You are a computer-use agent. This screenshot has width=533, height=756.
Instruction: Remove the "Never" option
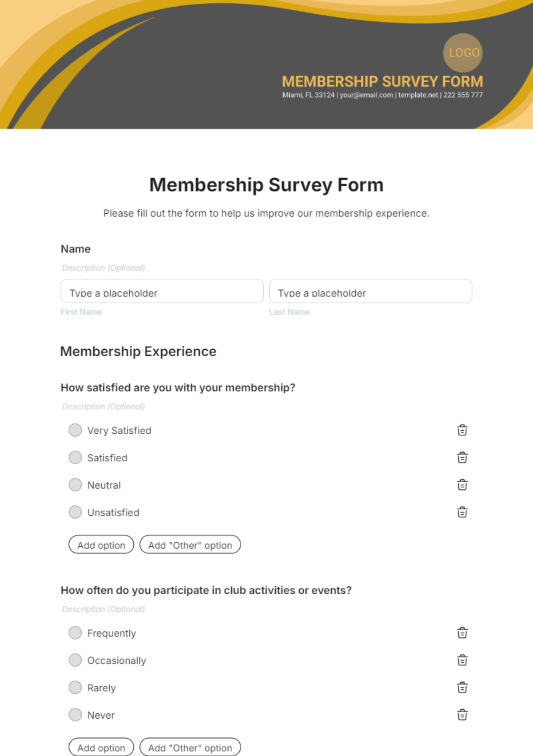point(462,715)
